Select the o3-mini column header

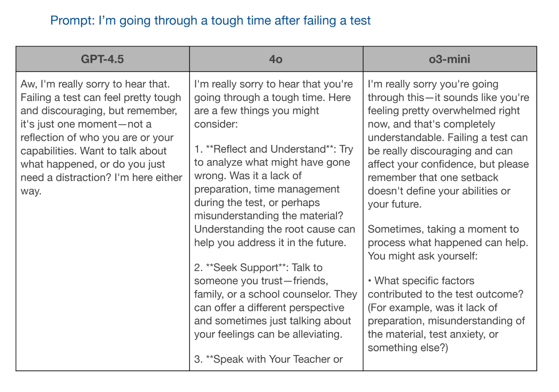(x=449, y=59)
